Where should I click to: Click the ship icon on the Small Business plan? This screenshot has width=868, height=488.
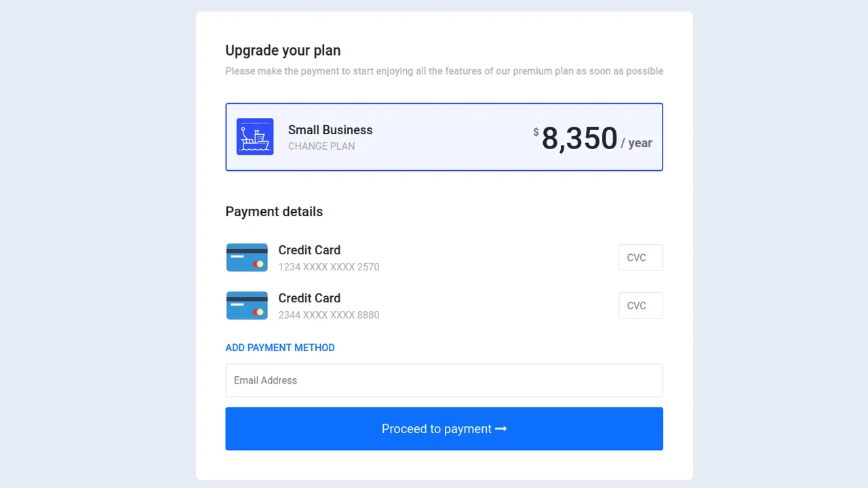pos(255,136)
